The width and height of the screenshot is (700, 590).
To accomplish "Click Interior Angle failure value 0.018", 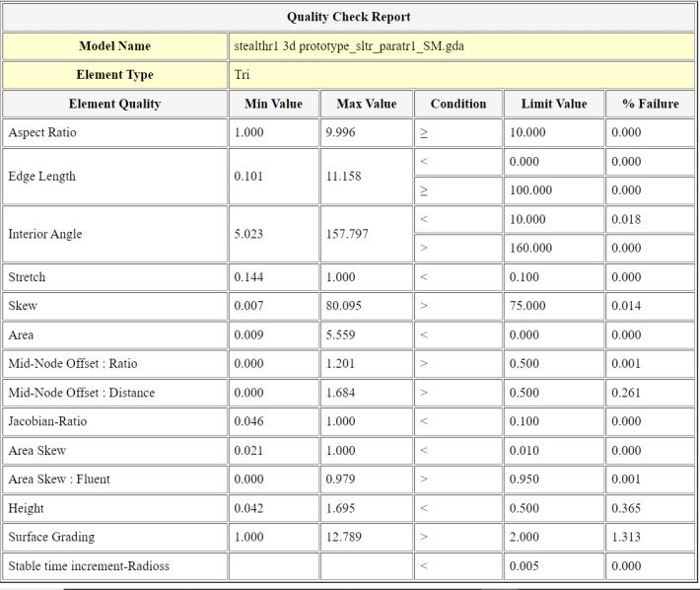I will coord(626,219).
